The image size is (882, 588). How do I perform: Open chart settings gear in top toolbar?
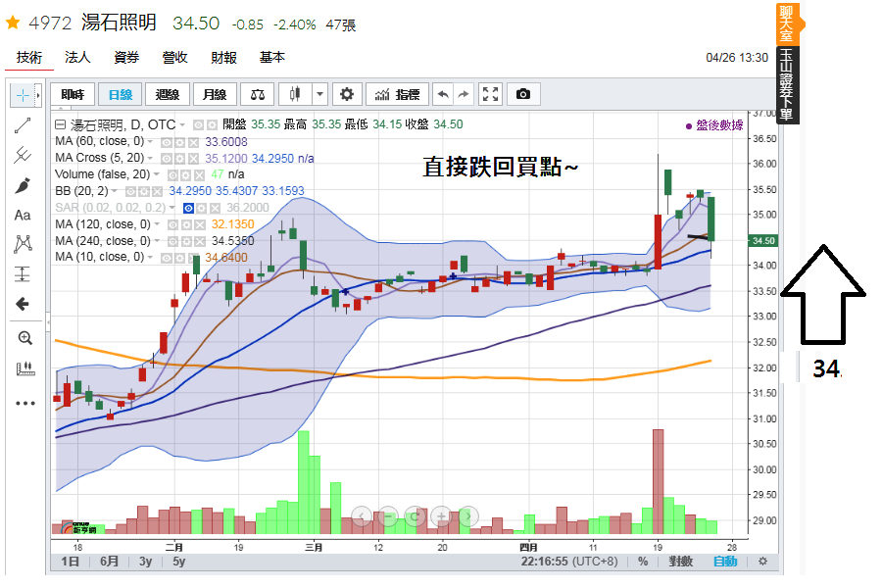tap(347, 94)
